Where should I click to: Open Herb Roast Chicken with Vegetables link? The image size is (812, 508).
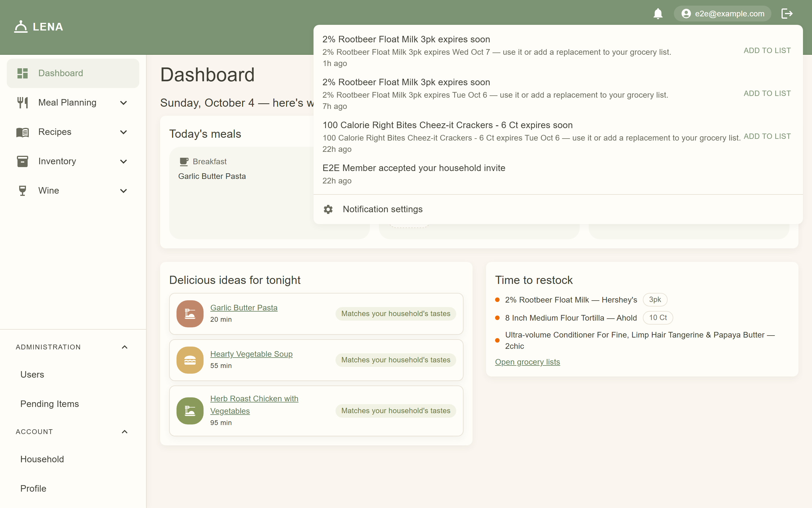[254, 405]
